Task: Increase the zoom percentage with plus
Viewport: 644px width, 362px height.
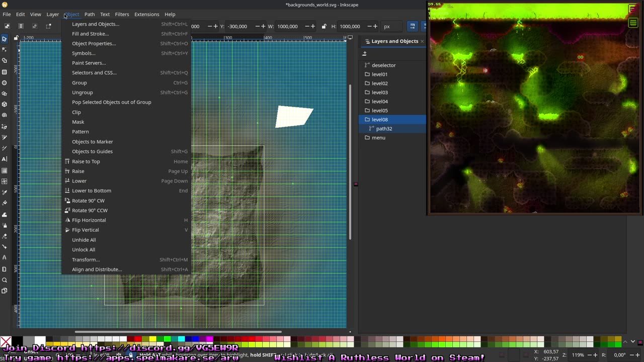Action: click(x=596, y=355)
